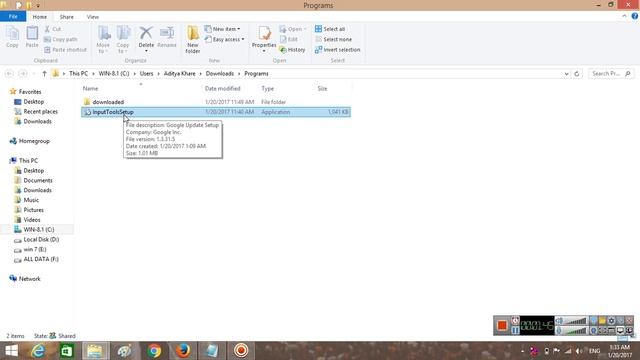Screen dimensions: 640x360
Task: Select the InputToolsSetup application file
Action: [216, 112]
